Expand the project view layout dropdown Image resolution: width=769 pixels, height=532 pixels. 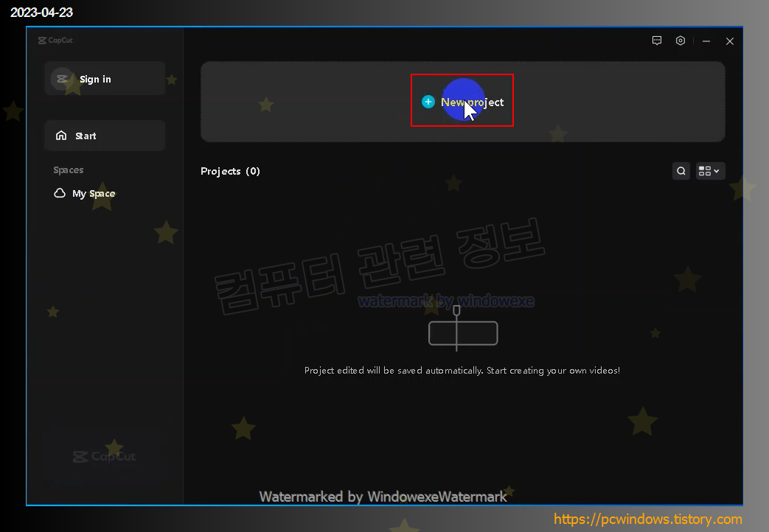pyautogui.click(x=710, y=171)
